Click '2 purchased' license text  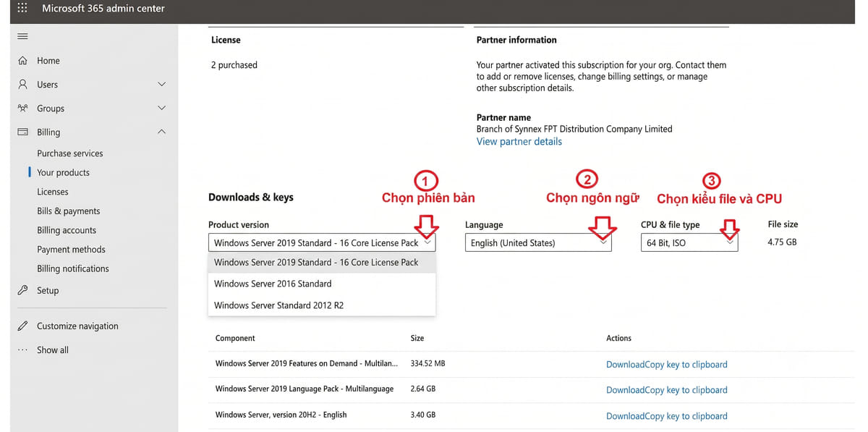point(234,65)
